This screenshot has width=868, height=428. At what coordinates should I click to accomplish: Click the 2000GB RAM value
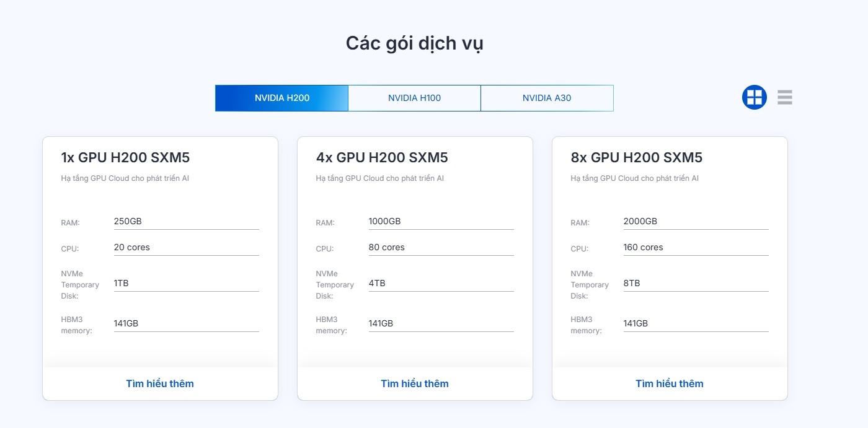click(x=640, y=221)
